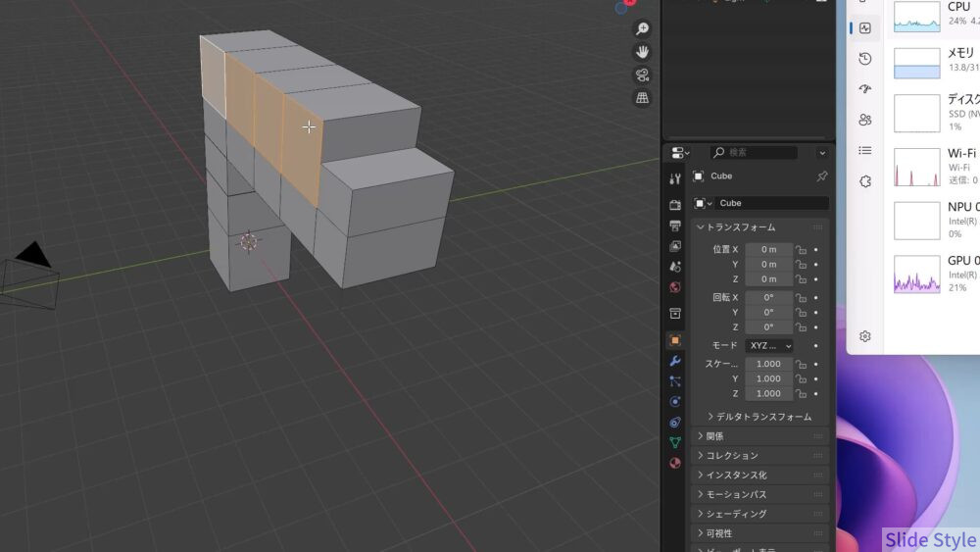Click the properties 検索 search field
Screen dimensions: 980x552
(753, 153)
